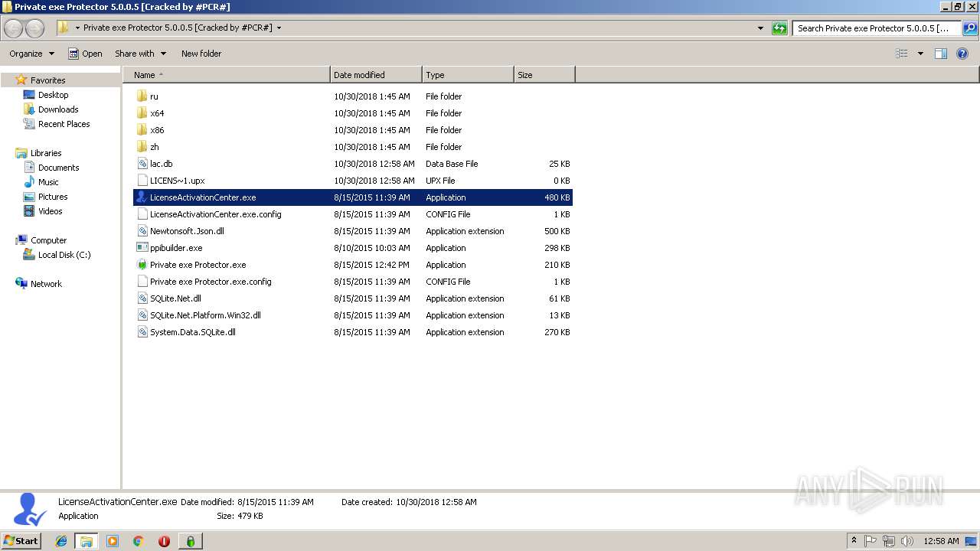
Task: Click the volume speaker tray icon
Action: [x=907, y=541]
